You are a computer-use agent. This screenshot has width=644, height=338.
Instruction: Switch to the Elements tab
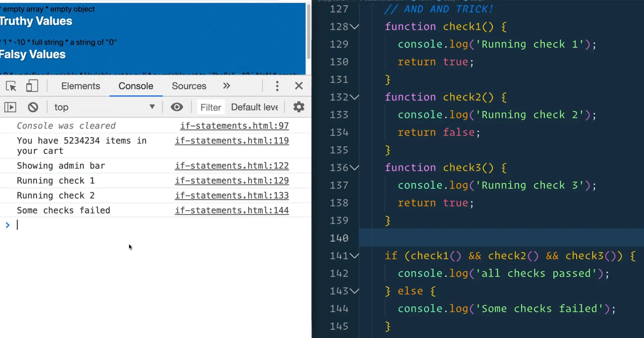coord(80,86)
